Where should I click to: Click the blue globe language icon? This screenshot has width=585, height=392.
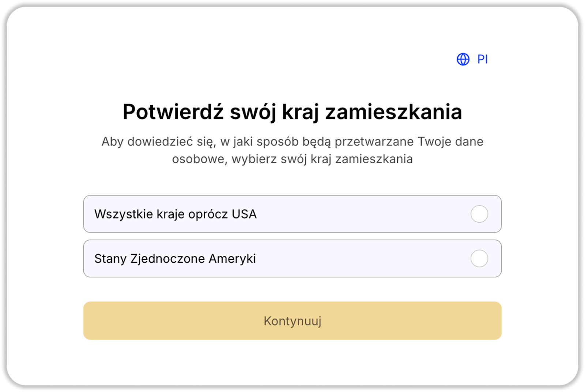[463, 59]
